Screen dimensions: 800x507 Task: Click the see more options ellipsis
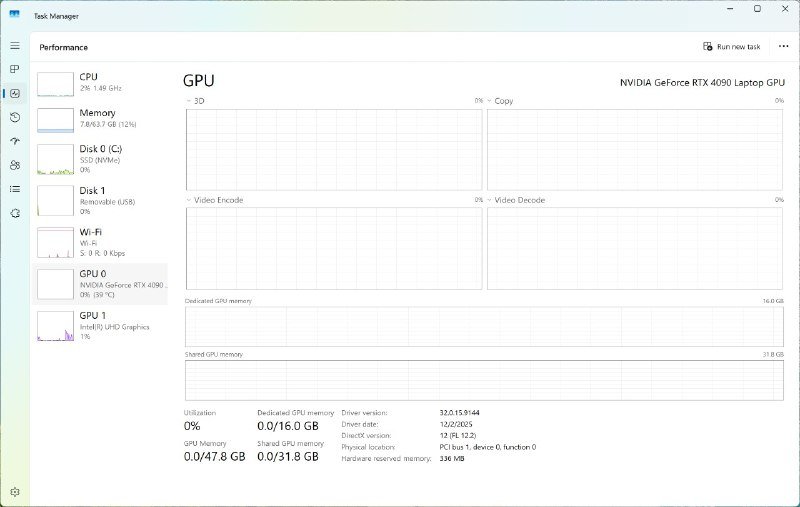pos(783,47)
